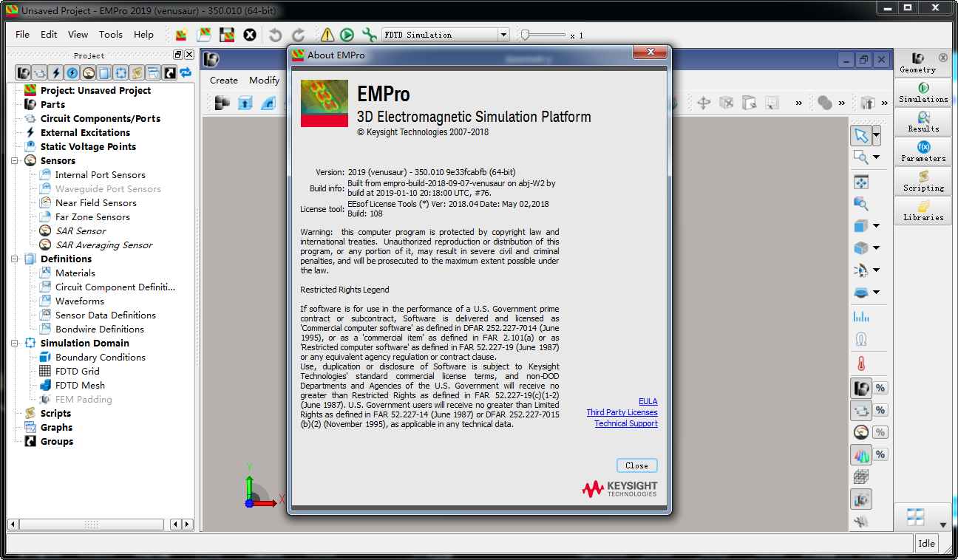Image resolution: width=958 pixels, height=560 pixels.
Task: Open the view layout grid dropdown
Action: pyautogui.click(x=942, y=525)
